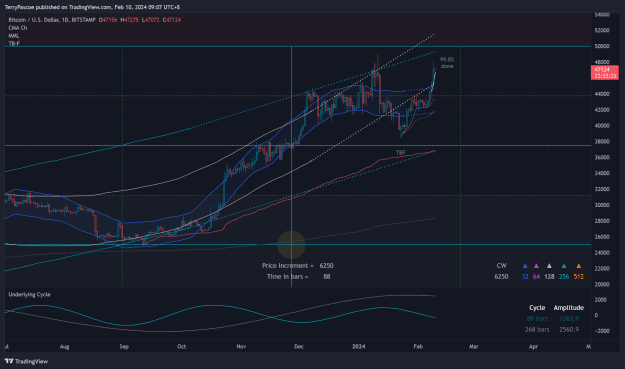This screenshot has height=369, width=625.
Task: Click the orange 512 value
Action: click(578, 277)
